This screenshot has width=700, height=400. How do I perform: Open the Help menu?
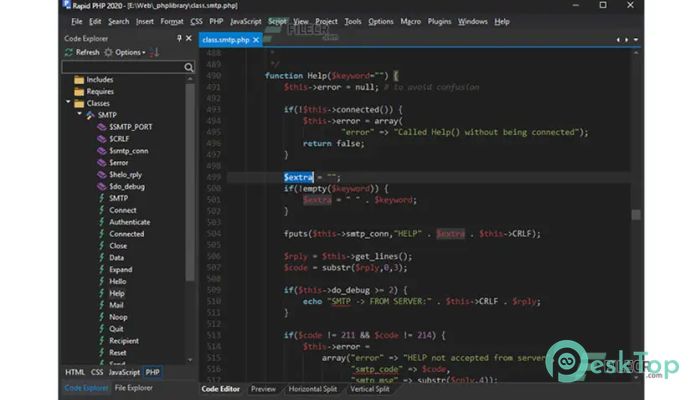tap(502, 21)
